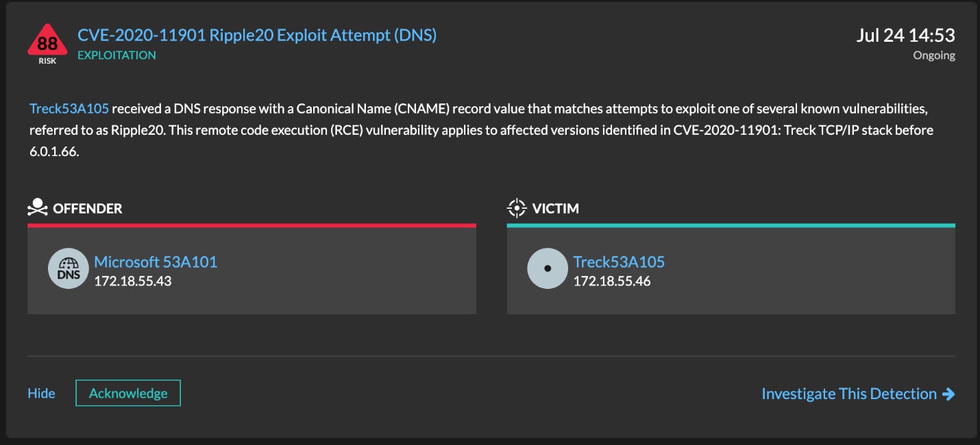The image size is (980, 445).
Task: Click the DNS device icon for Microsoft 53A101
Action: coord(69,268)
